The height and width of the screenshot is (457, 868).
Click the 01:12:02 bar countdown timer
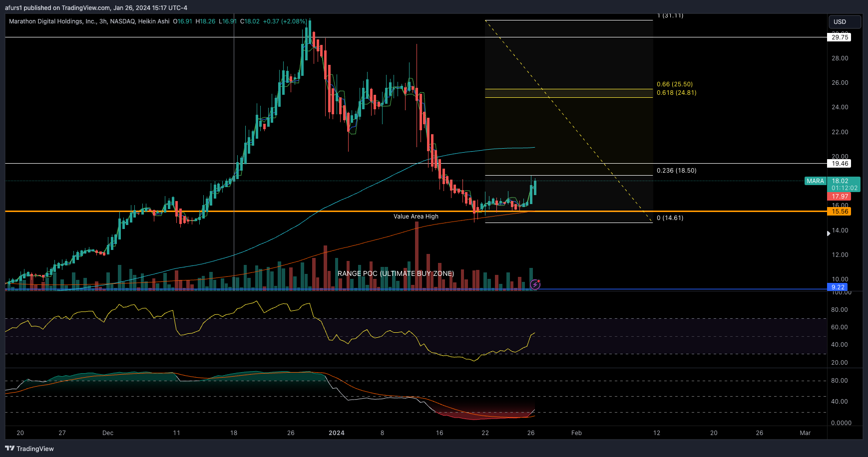point(844,188)
